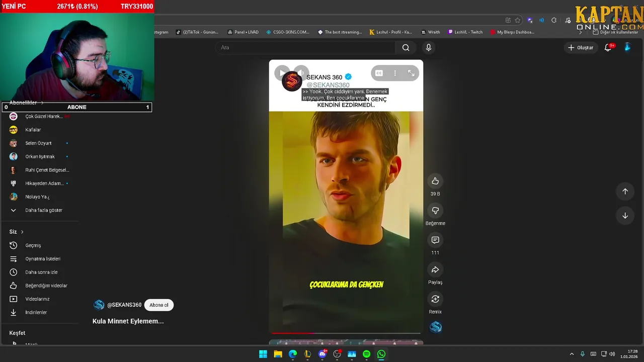Image resolution: width=644 pixels, height=362 pixels.
Task: Open YouTube notifications bell
Action: pyautogui.click(x=608, y=47)
